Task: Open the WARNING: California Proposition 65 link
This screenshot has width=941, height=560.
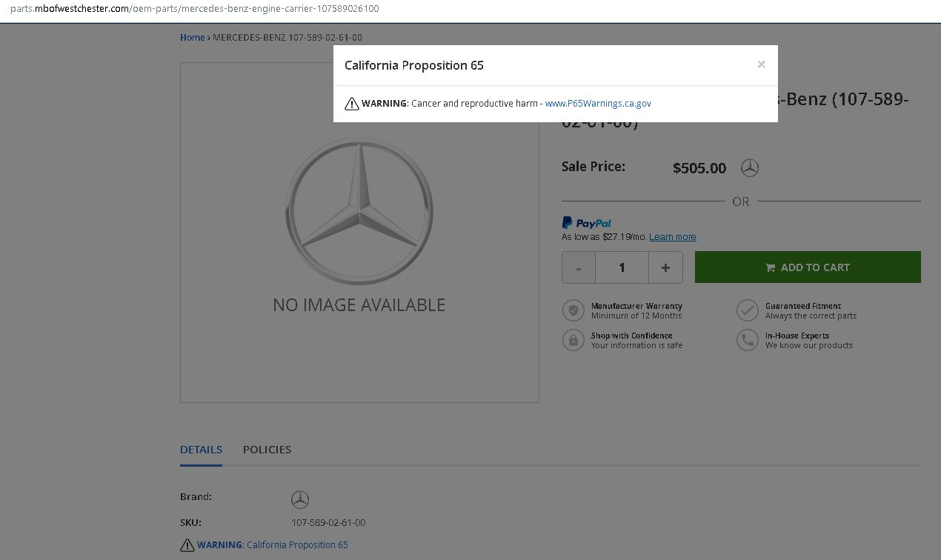Action: click(272, 545)
